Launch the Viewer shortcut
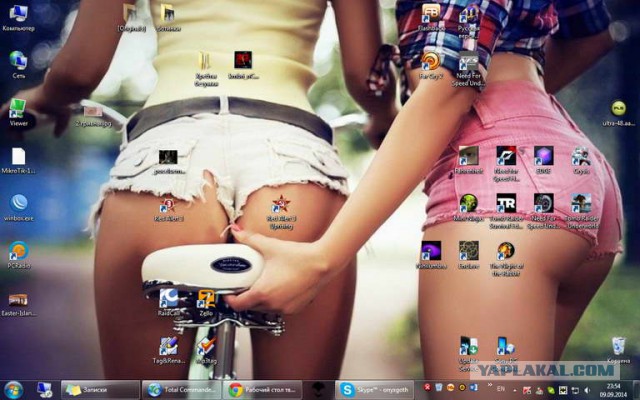Screen dimensions: 640x400 (x=18, y=112)
